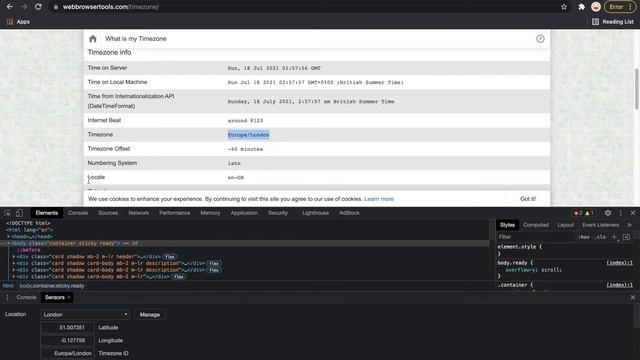
Task: Click the ::before pseudo-element row
Action: coord(29,250)
